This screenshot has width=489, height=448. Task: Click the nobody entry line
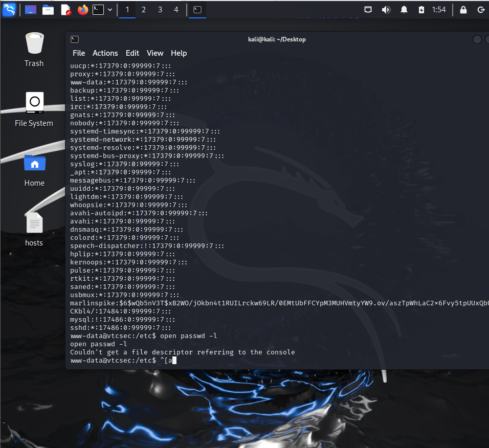pyautogui.click(x=124, y=123)
